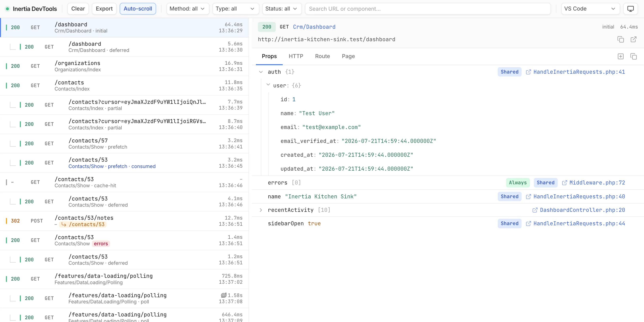
Task: Switch to the Route tab
Action: (x=323, y=56)
